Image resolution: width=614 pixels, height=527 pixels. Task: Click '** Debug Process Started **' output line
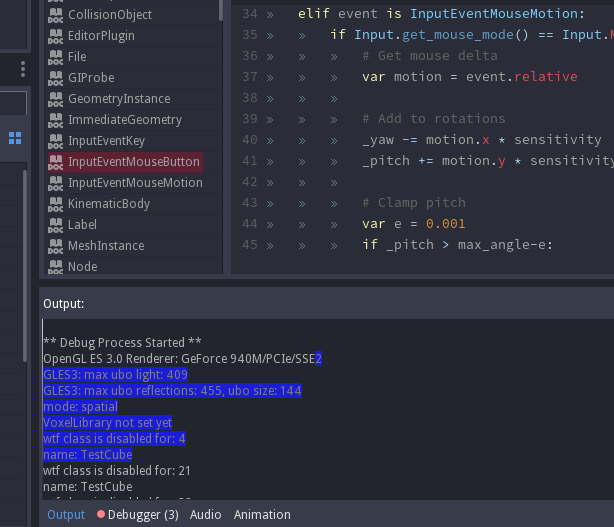[122, 343]
